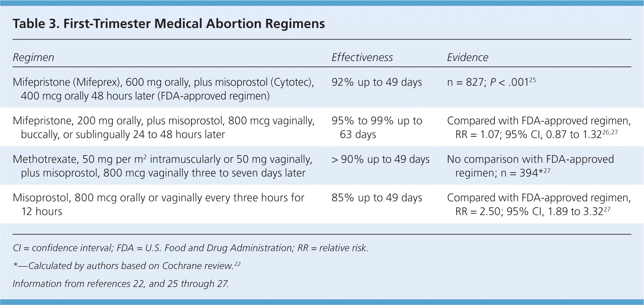Click the "92% up to 49 days" cell
Viewport: 644px width, 305px height.
tap(376, 82)
